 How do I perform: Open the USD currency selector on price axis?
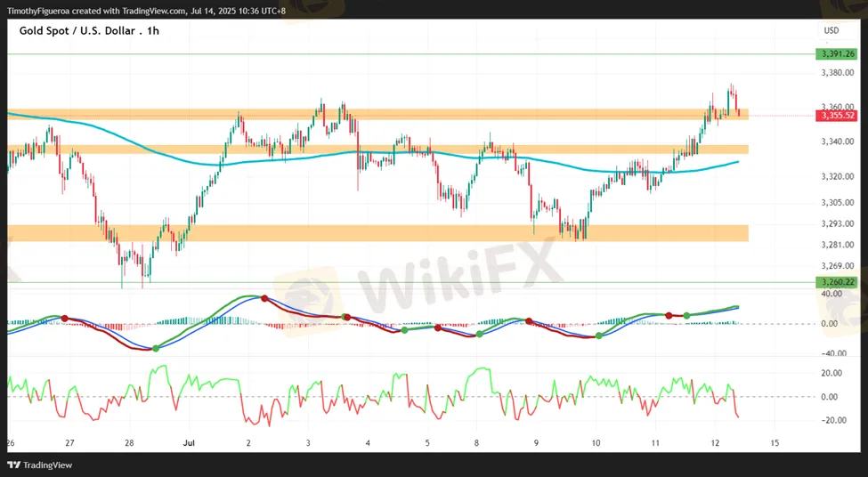point(831,30)
